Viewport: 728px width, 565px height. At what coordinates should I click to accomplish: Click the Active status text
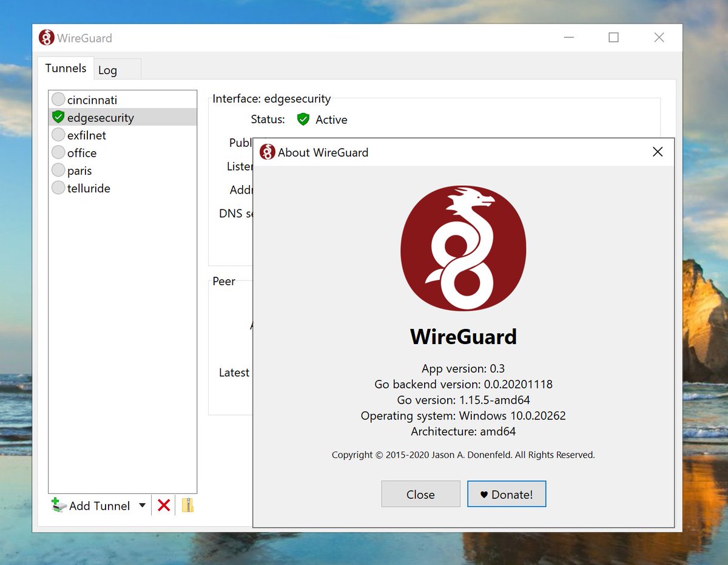(x=331, y=120)
